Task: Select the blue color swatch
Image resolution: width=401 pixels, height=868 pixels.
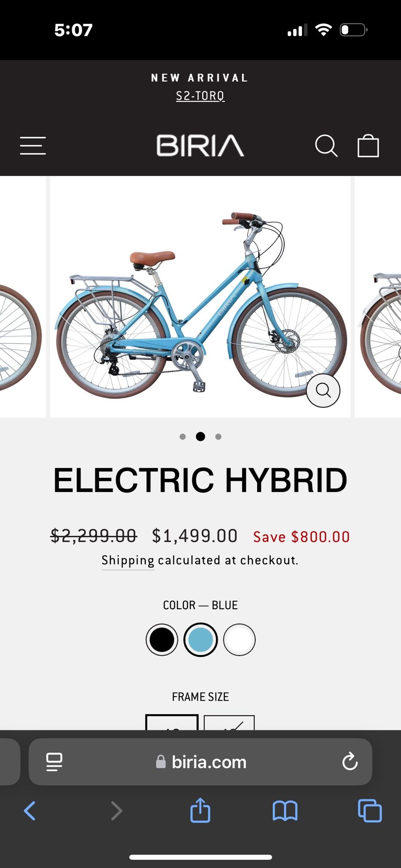Action: pyautogui.click(x=200, y=639)
